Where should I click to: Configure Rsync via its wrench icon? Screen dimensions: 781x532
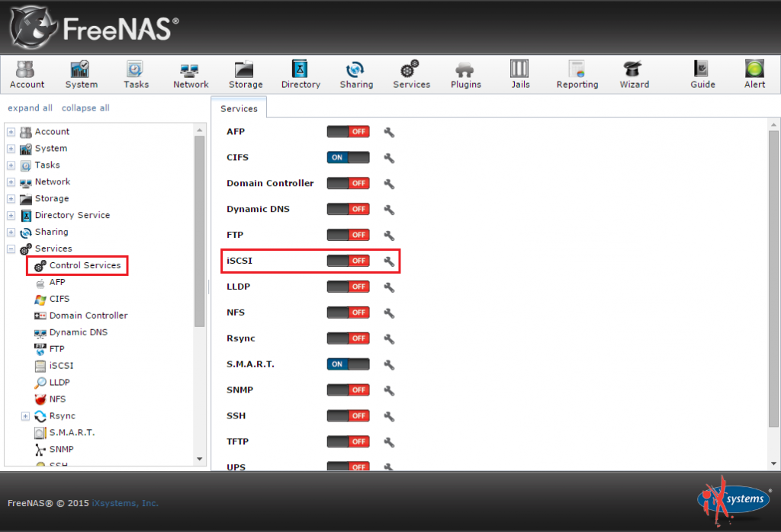point(389,339)
